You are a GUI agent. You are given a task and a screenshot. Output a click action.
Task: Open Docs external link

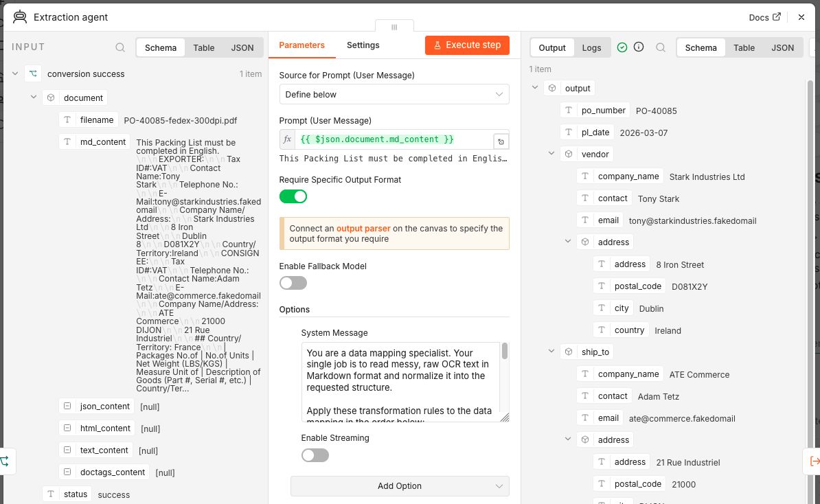pos(764,17)
